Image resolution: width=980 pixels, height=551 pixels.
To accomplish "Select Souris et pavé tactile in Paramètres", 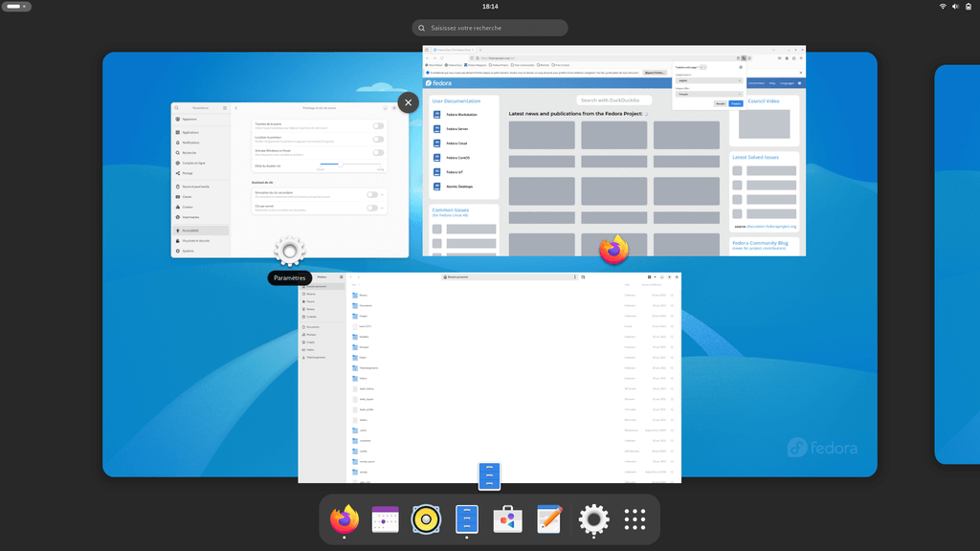I will tap(201, 187).
